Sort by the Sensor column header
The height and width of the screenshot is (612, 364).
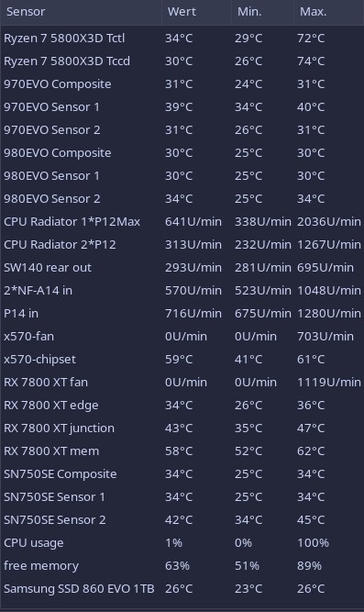coord(81,12)
